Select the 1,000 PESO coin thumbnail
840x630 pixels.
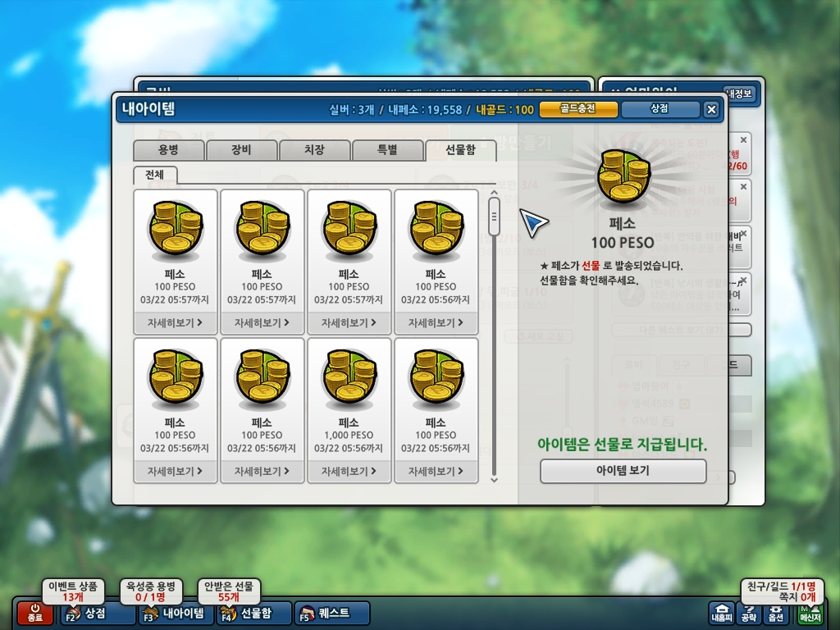349,377
